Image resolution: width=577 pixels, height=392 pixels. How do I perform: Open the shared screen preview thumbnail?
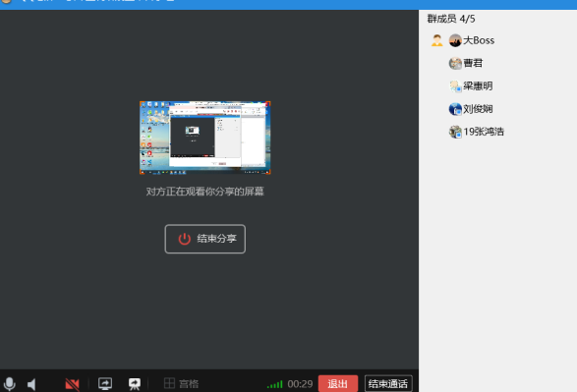pyautogui.click(x=205, y=138)
